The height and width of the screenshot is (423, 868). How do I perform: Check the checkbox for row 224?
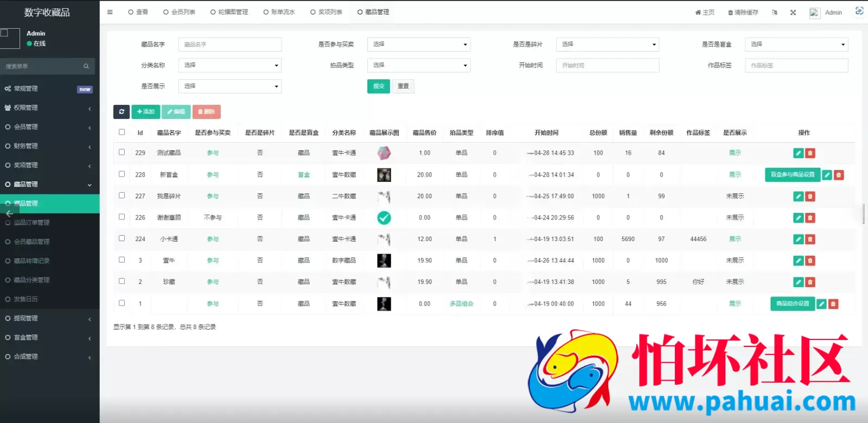(x=122, y=238)
